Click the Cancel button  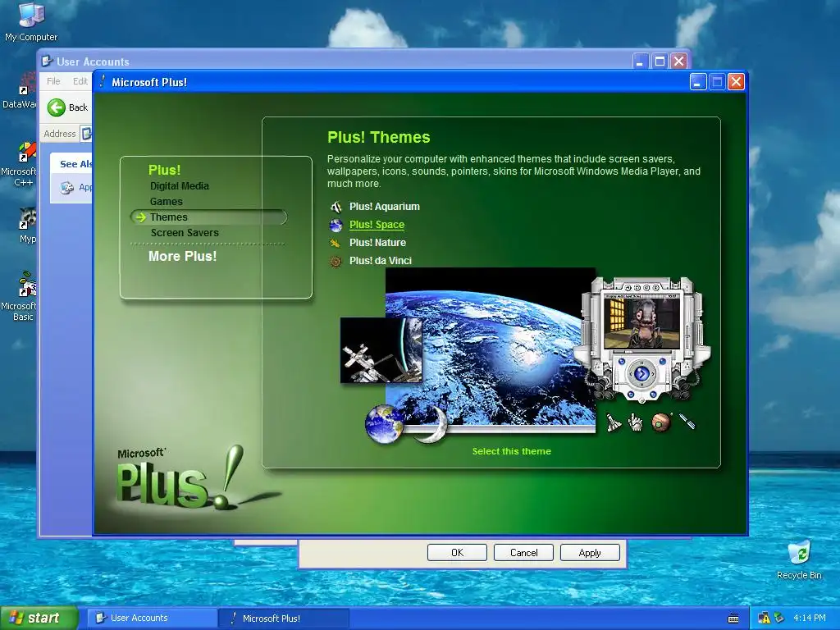coord(523,553)
